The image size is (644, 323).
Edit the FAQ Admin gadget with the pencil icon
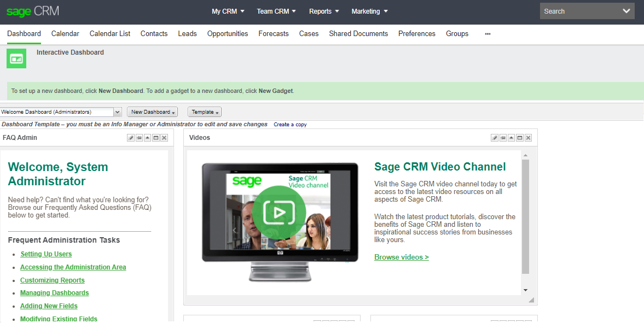(131, 138)
